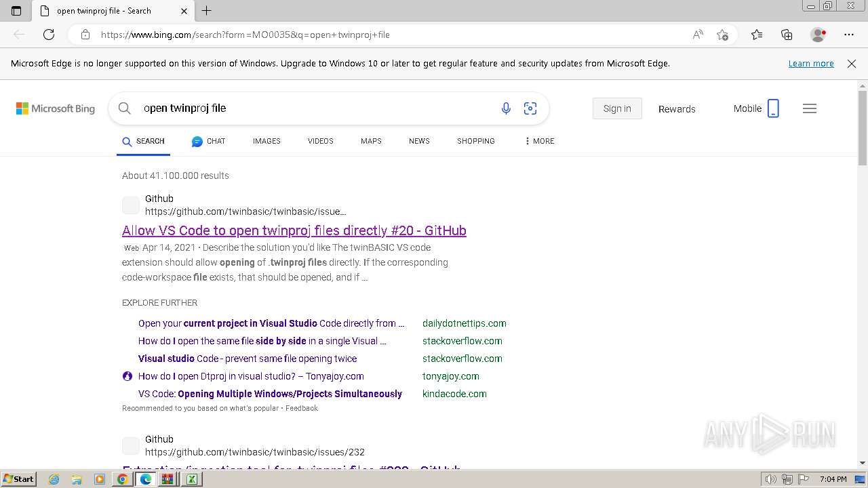Start voice search with microphone icon
Viewport: 868px width, 488px height.
click(x=506, y=108)
